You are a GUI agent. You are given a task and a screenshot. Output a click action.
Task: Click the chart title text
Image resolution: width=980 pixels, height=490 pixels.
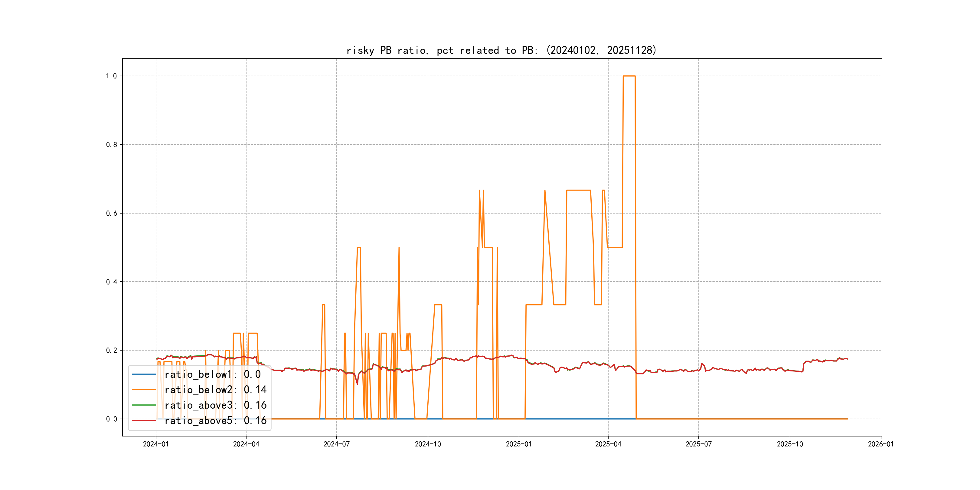click(501, 50)
